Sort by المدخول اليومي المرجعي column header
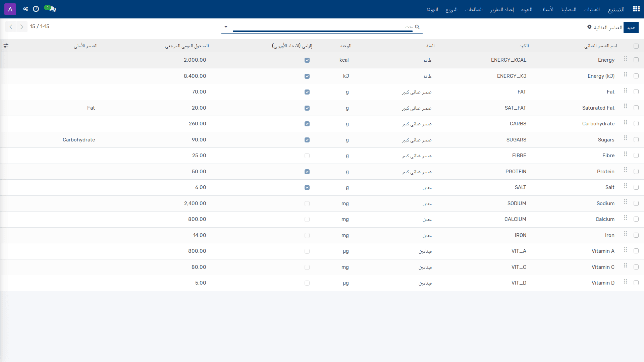The width and height of the screenshot is (644, 362). coord(187,46)
